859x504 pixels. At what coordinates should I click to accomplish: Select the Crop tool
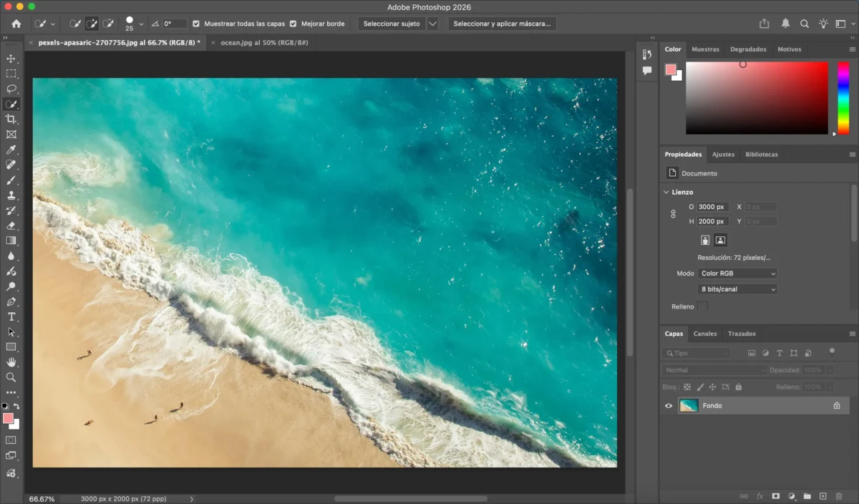pyautogui.click(x=11, y=119)
